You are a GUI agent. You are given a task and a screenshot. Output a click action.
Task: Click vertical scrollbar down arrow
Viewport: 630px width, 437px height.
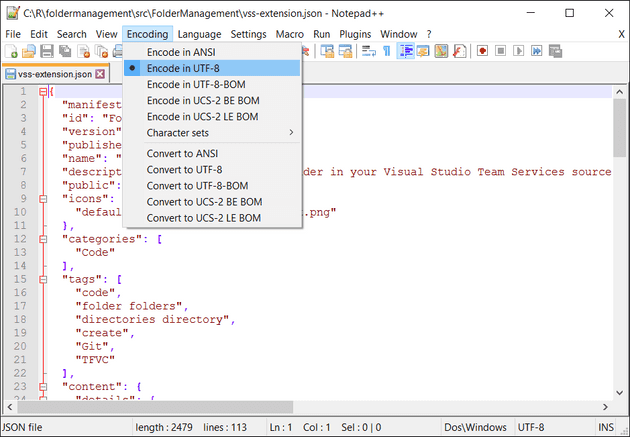pos(620,393)
